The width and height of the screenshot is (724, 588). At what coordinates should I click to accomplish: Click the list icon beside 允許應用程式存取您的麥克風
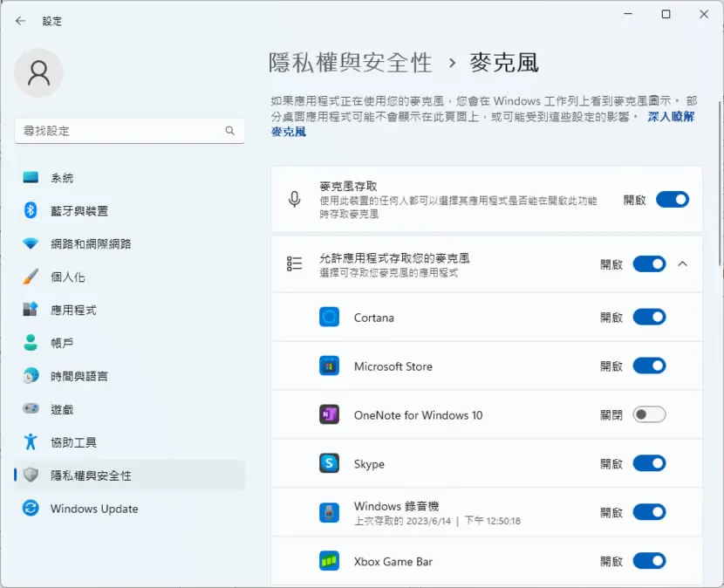(295, 263)
